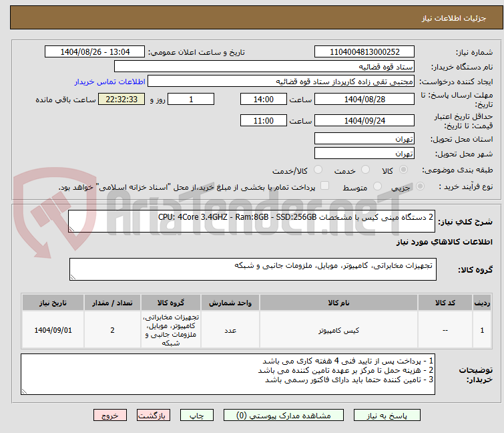Image resolution: width=504 pixels, height=433 pixels.
Task: Click the توضیحات خریدار notes textarea
Action: tap(228, 374)
